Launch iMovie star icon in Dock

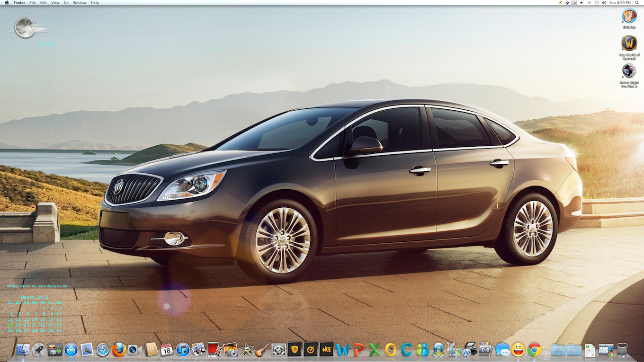[x=247, y=350]
